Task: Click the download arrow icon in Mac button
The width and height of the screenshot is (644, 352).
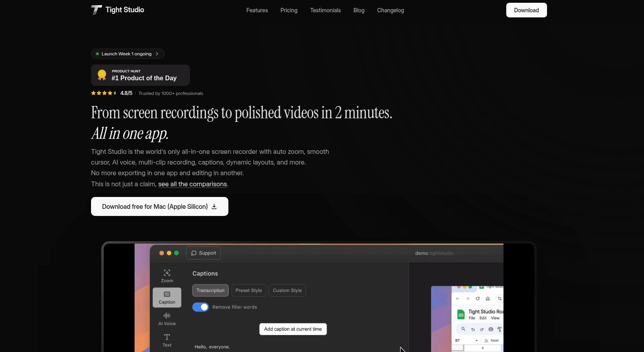Action: tap(214, 206)
